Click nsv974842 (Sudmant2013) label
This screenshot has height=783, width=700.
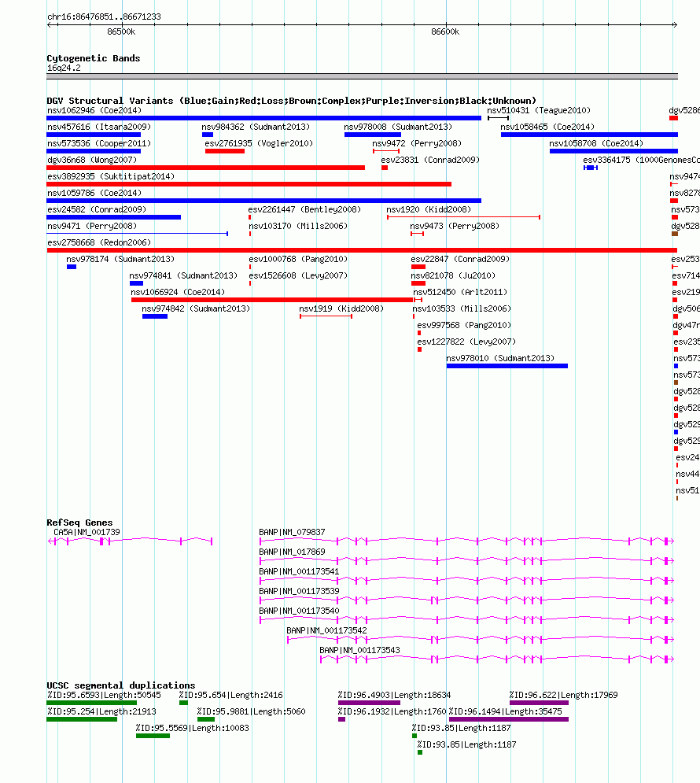tap(196, 308)
